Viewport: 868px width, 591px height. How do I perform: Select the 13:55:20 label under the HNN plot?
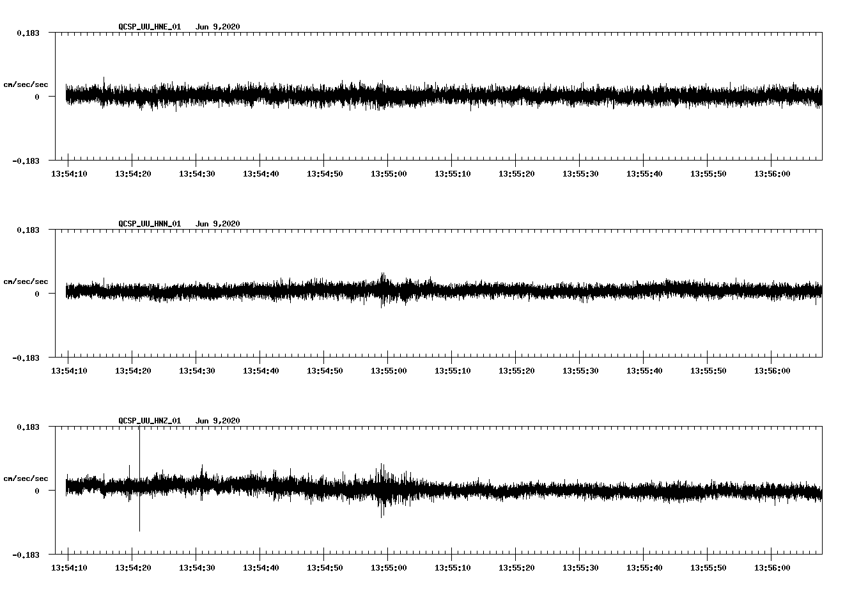[516, 371]
